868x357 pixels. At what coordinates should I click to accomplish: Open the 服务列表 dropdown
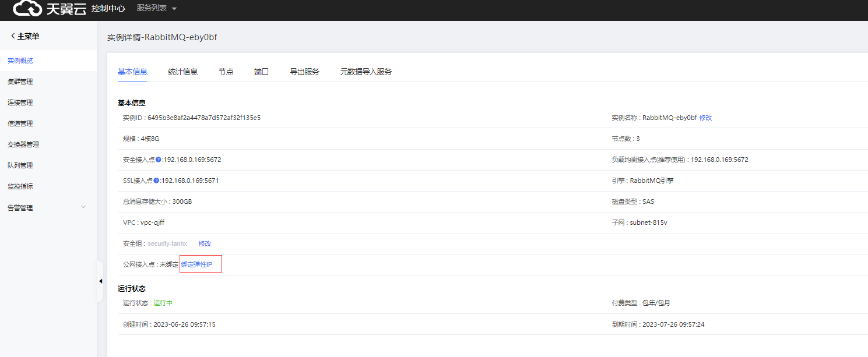tap(156, 8)
